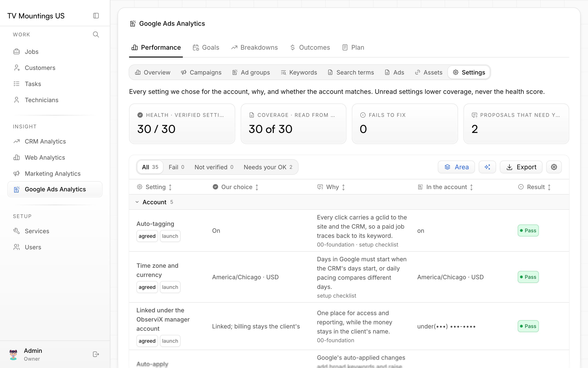Click the logout icon beside Admin

click(x=96, y=354)
